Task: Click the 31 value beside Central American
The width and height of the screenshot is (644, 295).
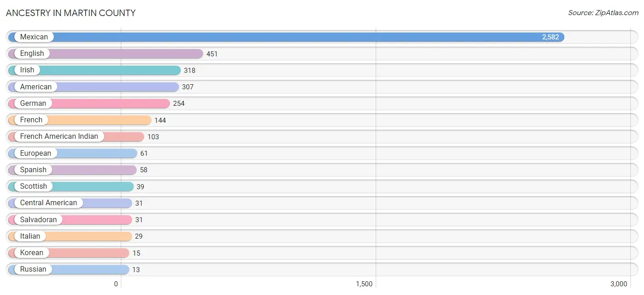Action: [x=139, y=203]
